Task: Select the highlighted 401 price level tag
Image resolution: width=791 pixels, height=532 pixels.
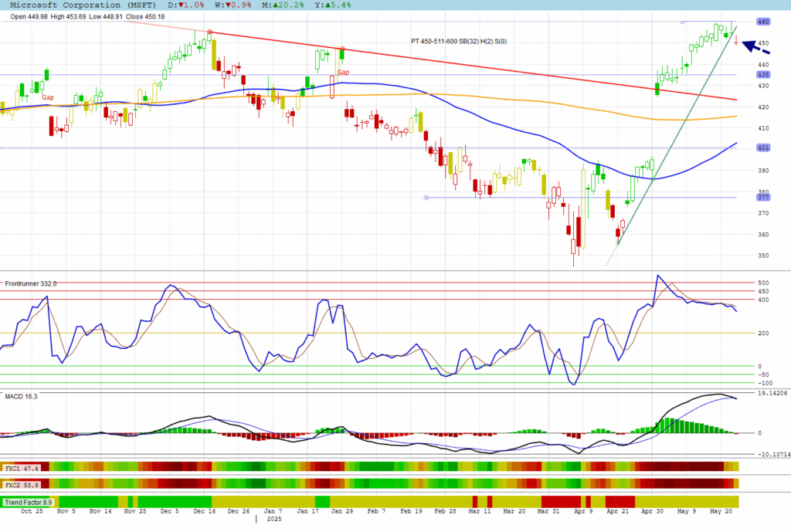Action: tap(763, 147)
